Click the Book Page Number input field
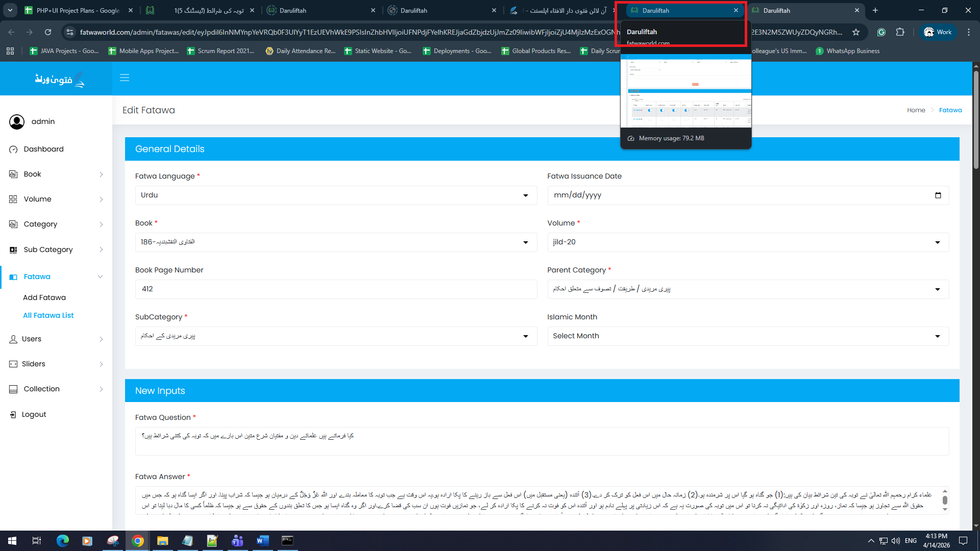Image resolution: width=980 pixels, height=551 pixels. 335,289
